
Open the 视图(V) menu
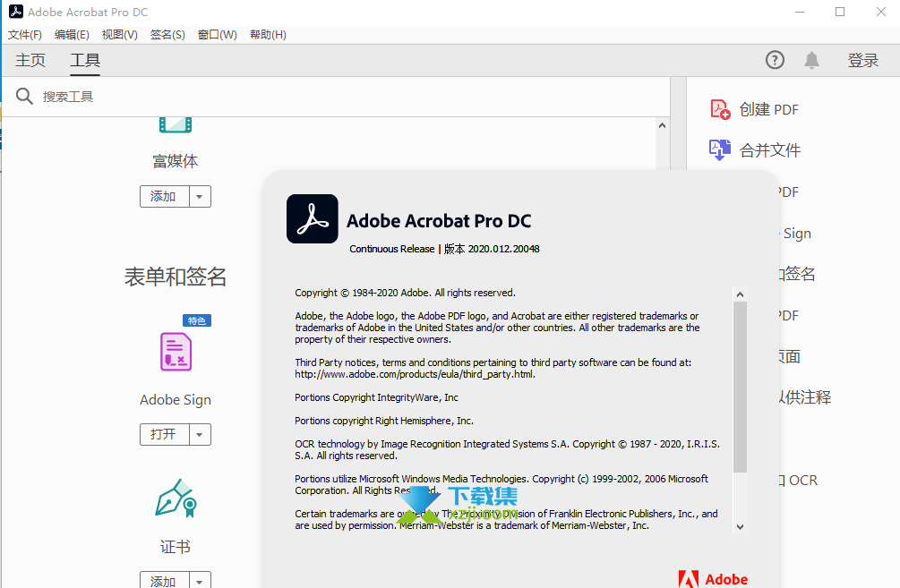click(x=119, y=35)
